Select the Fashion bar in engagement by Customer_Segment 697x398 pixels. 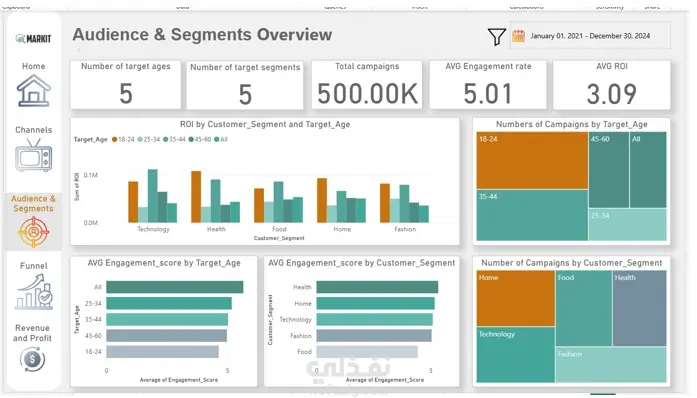tap(374, 336)
